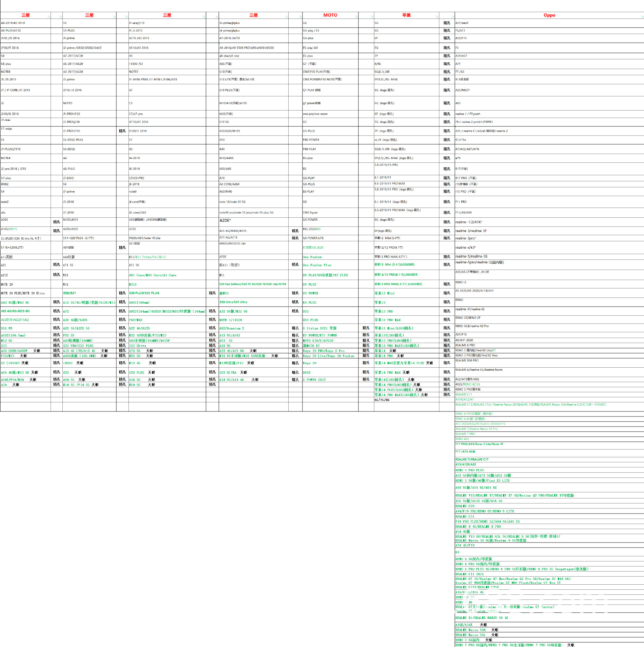Open filter arrow of 三星 column listing J6-prime/j6plus
Viewport: 644px width, 647px height.
tap(287, 17)
